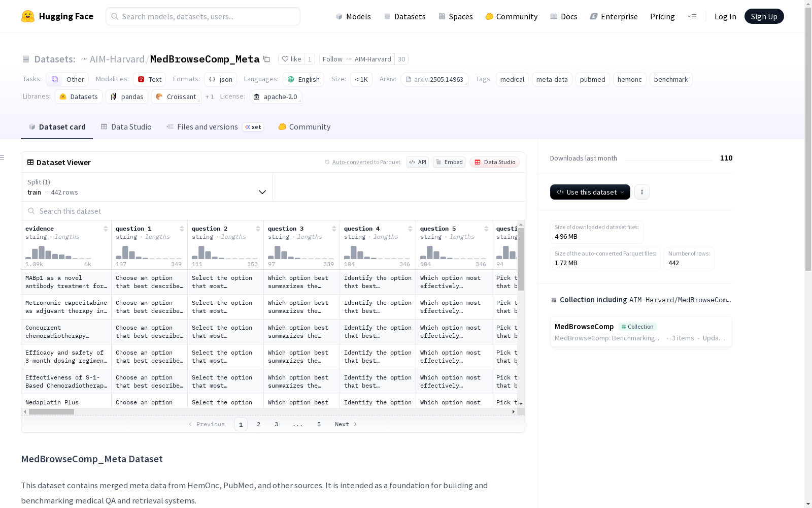Image resolution: width=812 pixels, height=508 pixels.
Task: Focus the Search this dataset field
Action: tap(273, 211)
